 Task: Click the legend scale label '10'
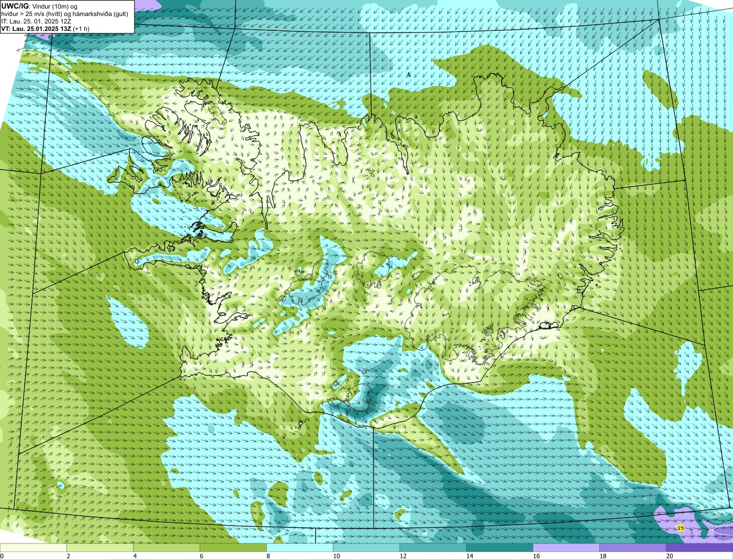(336, 556)
